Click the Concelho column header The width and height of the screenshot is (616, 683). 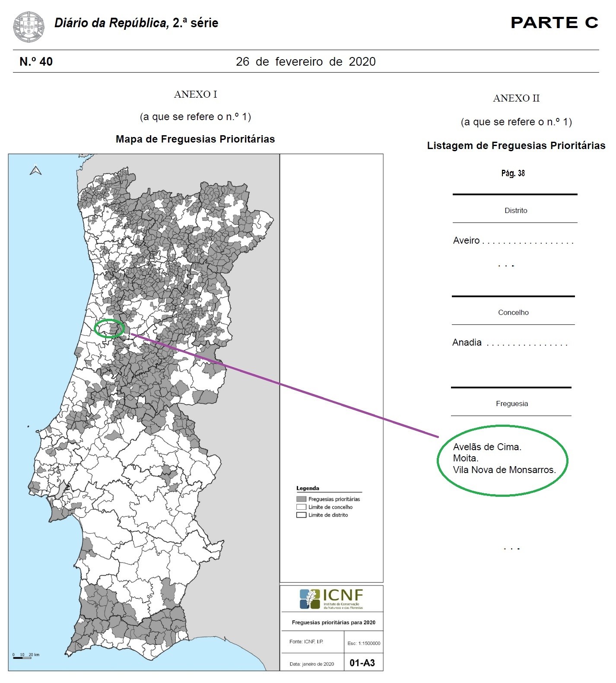tap(513, 313)
